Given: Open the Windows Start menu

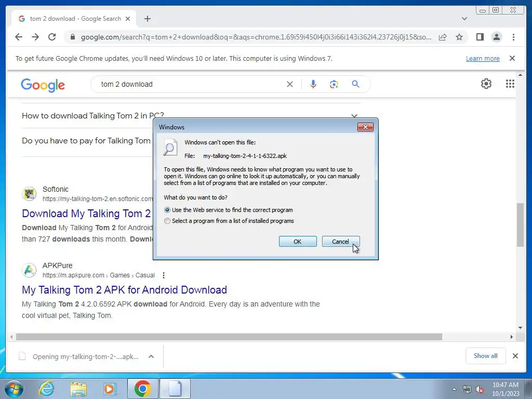Looking at the screenshot, I should pos(14,389).
